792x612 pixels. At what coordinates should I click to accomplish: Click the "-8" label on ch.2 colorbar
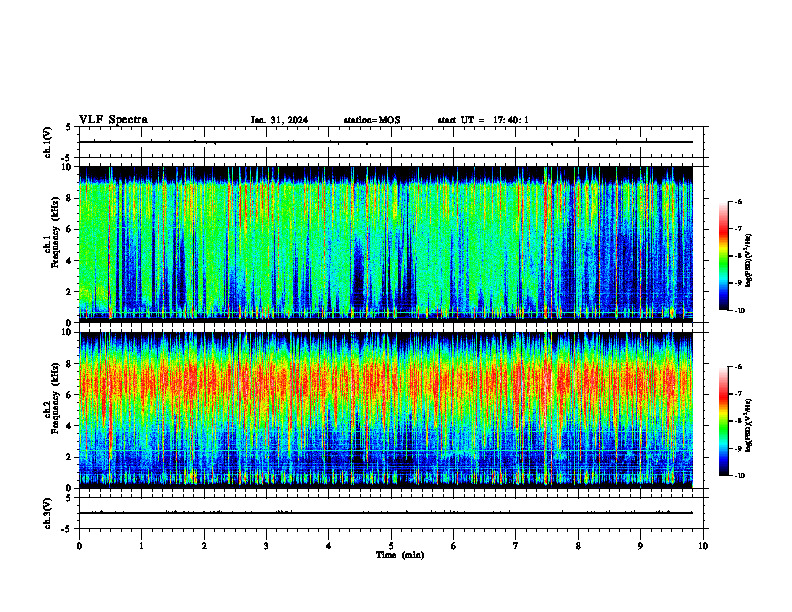(738, 421)
